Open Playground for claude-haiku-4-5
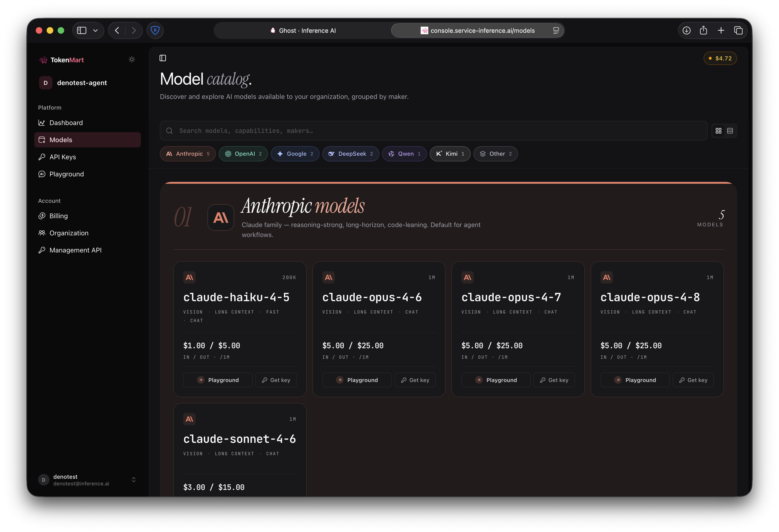The height and width of the screenshot is (532, 779). 218,380
